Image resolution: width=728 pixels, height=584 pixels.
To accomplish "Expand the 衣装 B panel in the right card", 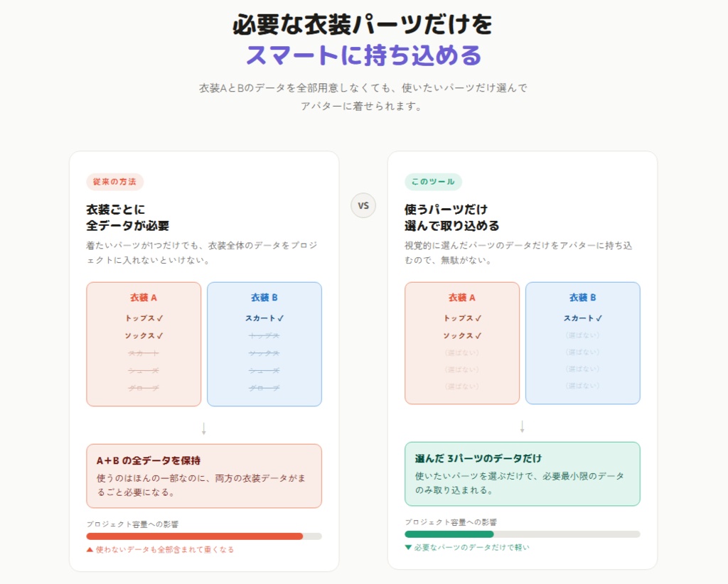I will [x=583, y=342].
